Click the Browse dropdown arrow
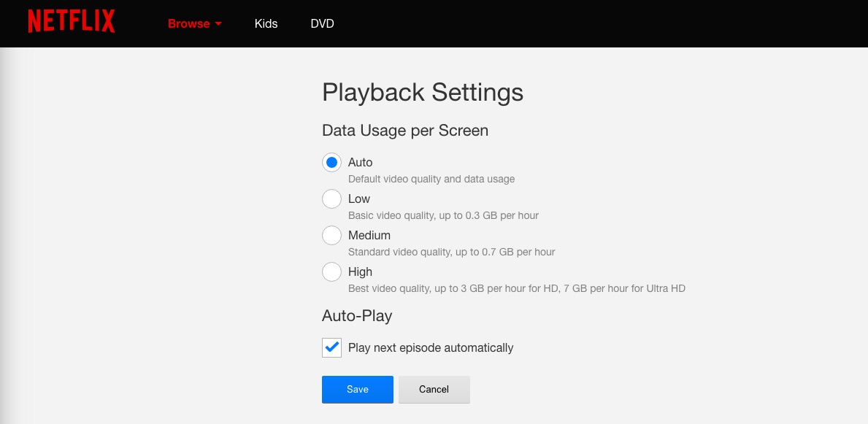This screenshot has width=868, height=424. pyautogui.click(x=218, y=24)
